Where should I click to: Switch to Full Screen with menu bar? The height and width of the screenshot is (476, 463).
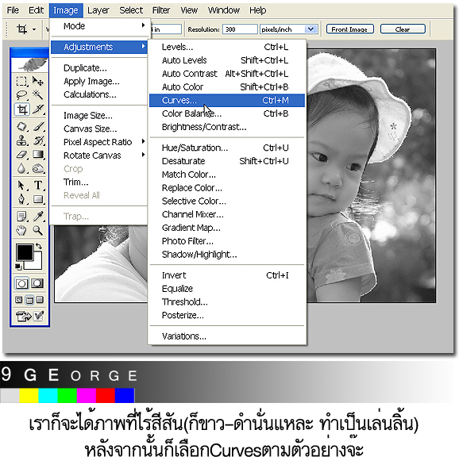click(29, 300)
